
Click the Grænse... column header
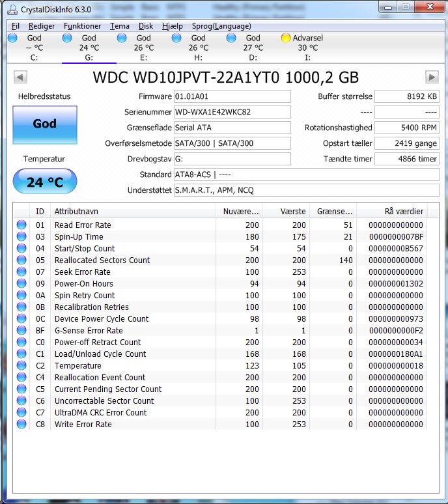(x=333, y=211)
